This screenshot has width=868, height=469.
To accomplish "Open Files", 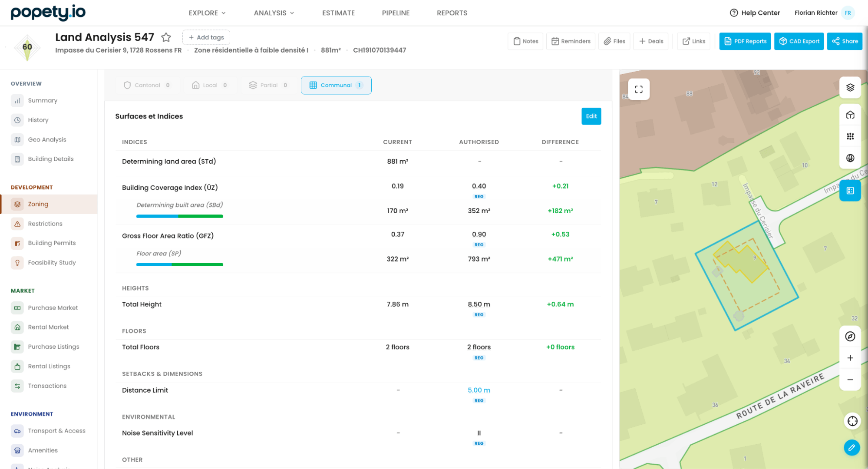I will pos(614,41).
